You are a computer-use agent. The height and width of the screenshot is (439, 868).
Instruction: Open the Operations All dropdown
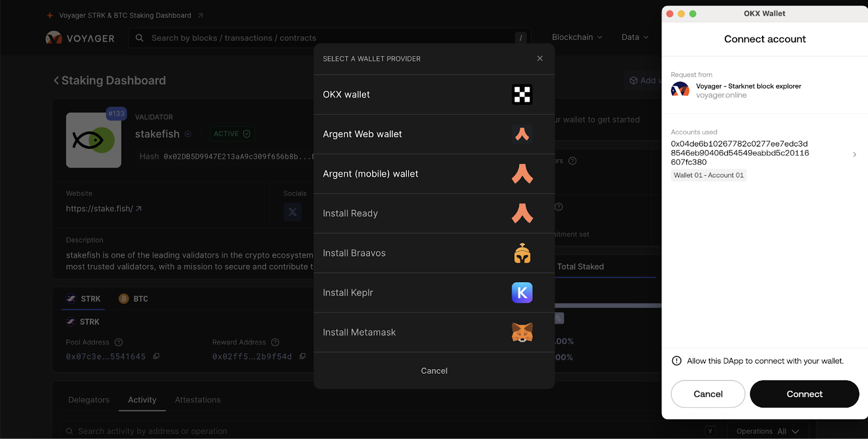click(x=768, y=431)
